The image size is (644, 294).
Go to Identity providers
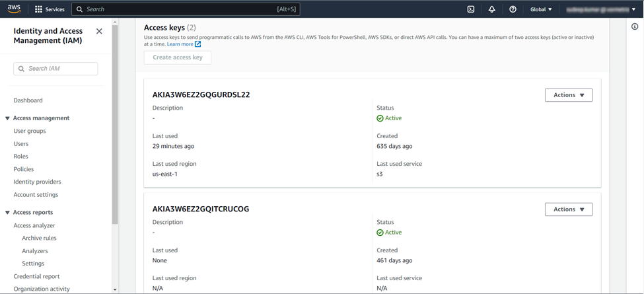[38, 182]
